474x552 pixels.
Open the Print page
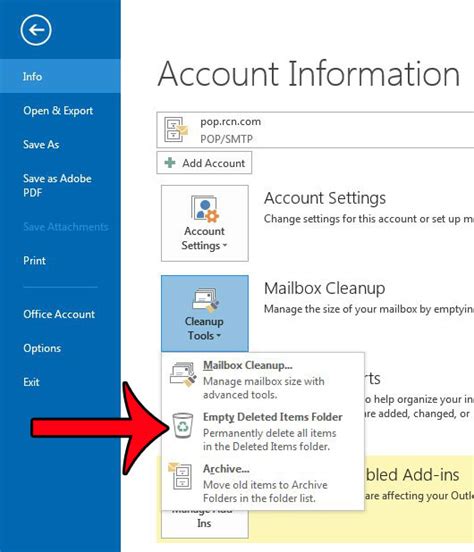coord(35,261)
